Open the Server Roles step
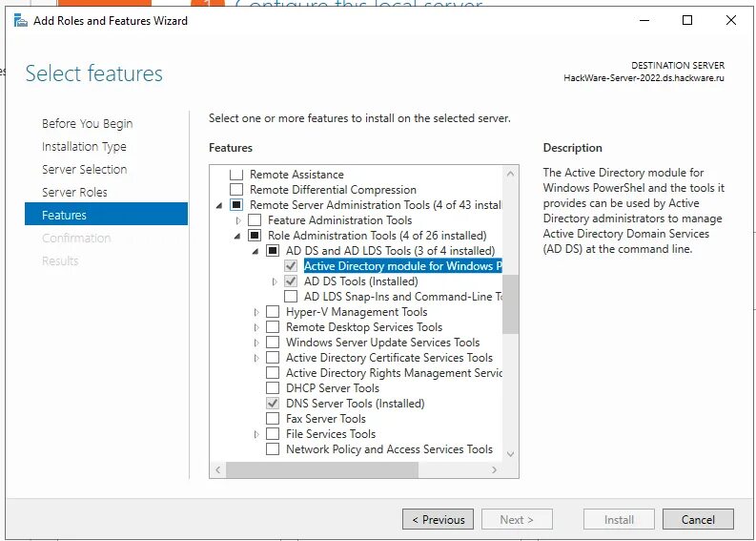This screenshot has width=756, height=541. tap(74, 192)
